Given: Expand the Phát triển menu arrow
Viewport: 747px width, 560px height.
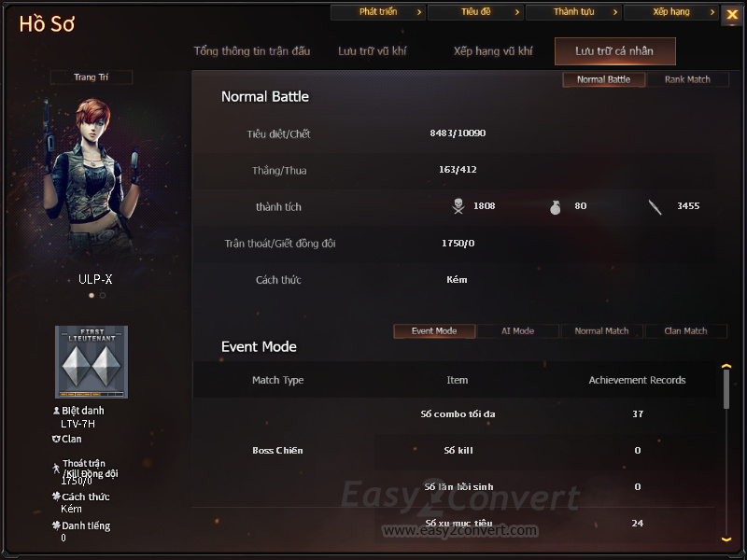Looking at the screenshot, I should [419, 12].
